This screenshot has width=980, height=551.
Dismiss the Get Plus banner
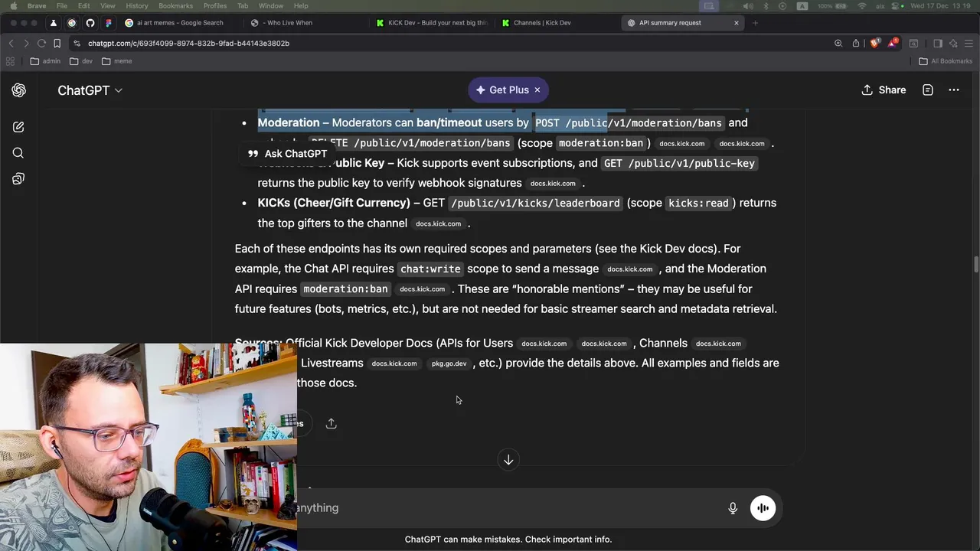coord(537,90)
